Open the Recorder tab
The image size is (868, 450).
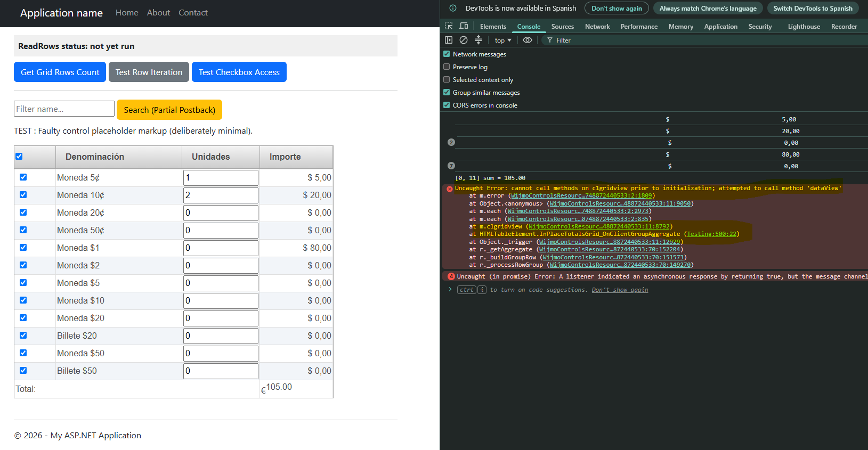(x=844, y=26)
